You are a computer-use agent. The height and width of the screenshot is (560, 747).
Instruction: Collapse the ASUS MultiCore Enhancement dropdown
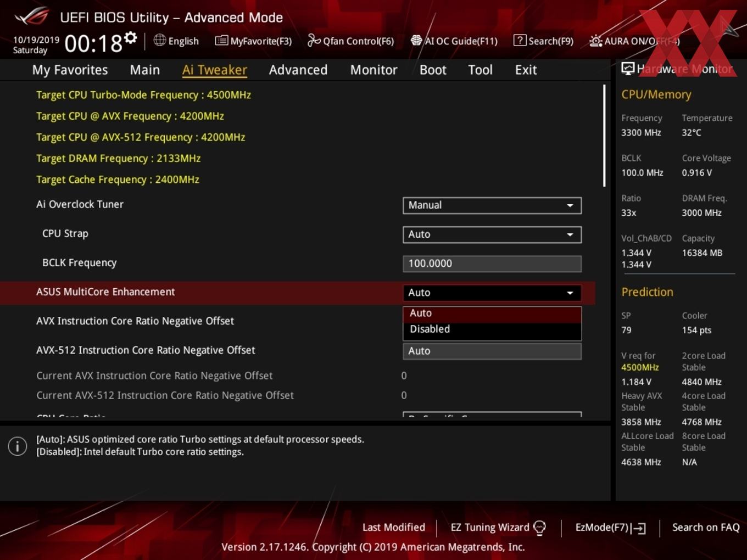point(492,293)
